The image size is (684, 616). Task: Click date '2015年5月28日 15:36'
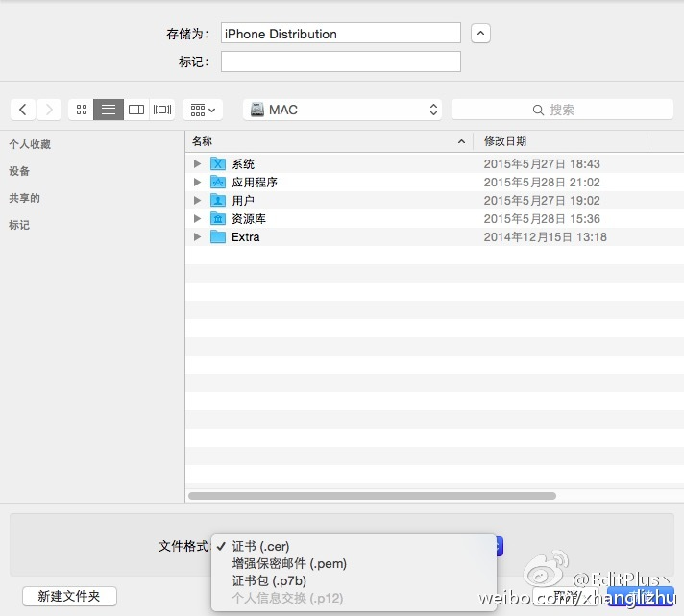click(x=542, y=219)
